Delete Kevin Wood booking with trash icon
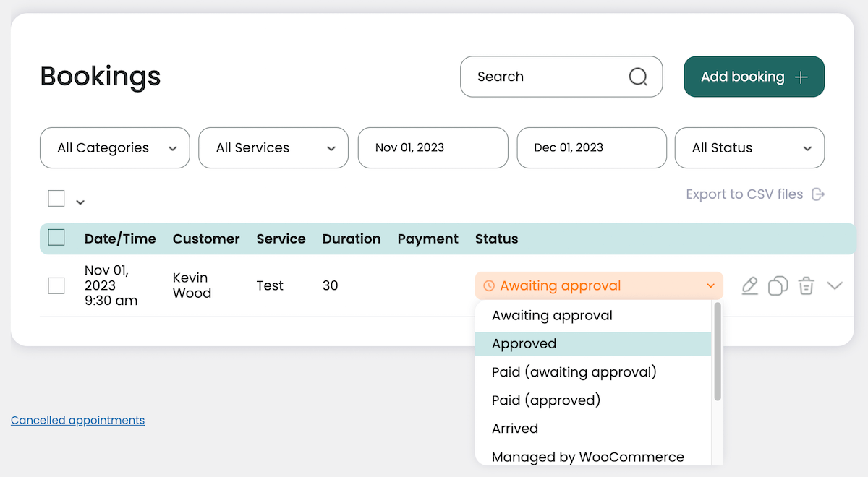The image size is (868, 477). 806,286
